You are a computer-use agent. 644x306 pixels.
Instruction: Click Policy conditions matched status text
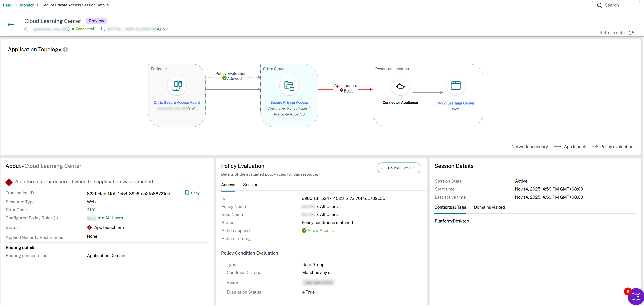tap(327, 223)
